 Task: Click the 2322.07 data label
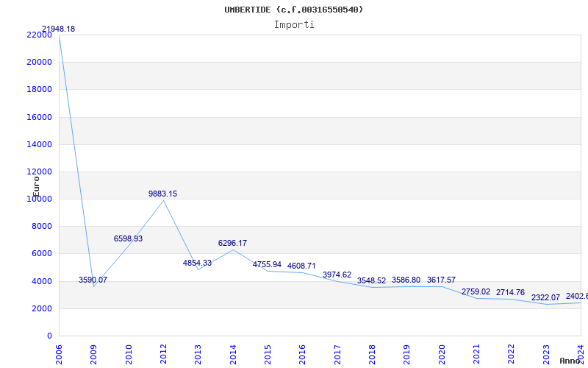tap(545, 297)
